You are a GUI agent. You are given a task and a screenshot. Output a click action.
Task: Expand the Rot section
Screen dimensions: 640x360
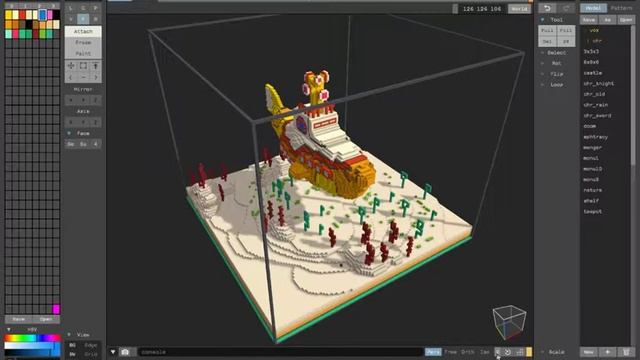tap(542, 63)
